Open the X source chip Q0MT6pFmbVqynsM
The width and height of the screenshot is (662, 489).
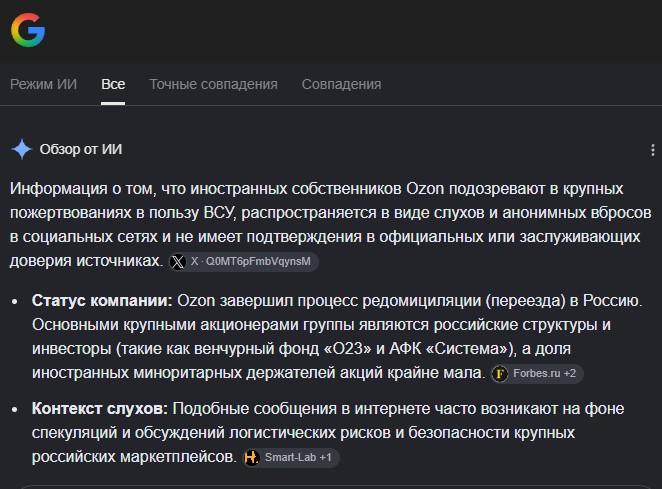click(x=244, y=261)
